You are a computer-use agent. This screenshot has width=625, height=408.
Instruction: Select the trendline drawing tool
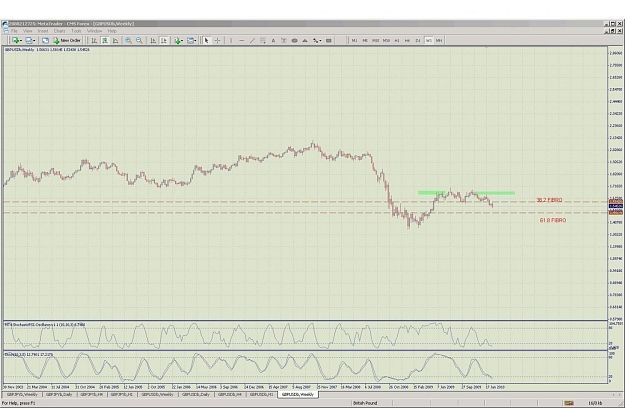(252, 40)
